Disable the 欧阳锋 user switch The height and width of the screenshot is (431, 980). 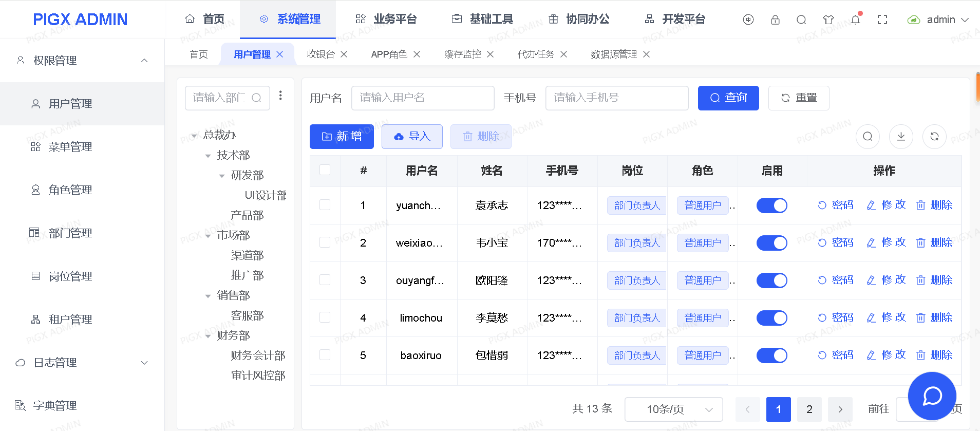coord(772,280)
